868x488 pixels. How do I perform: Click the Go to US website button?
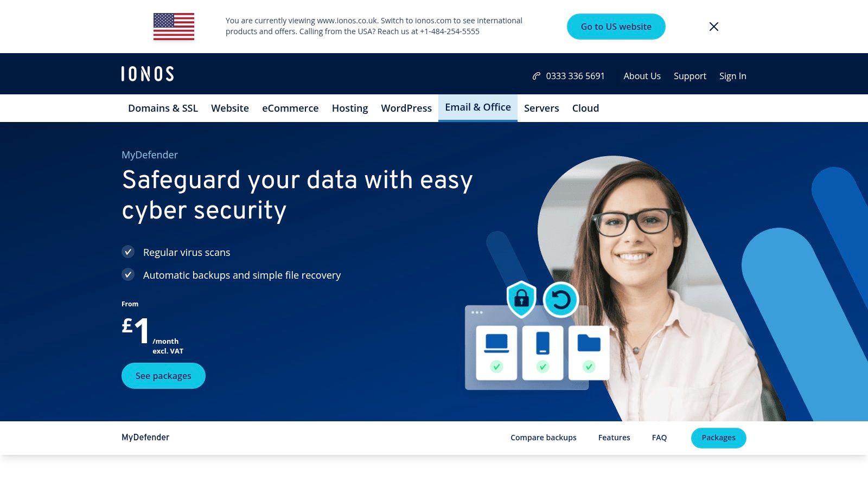616,27
